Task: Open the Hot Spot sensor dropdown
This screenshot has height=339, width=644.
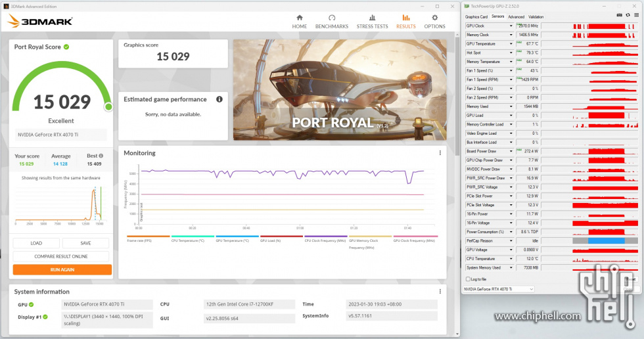Action: 511,53
